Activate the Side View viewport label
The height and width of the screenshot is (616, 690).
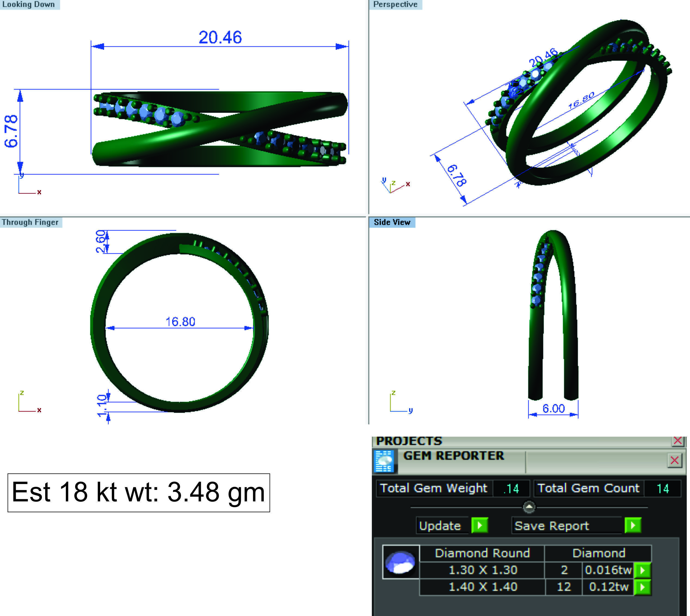pos(392,222)
